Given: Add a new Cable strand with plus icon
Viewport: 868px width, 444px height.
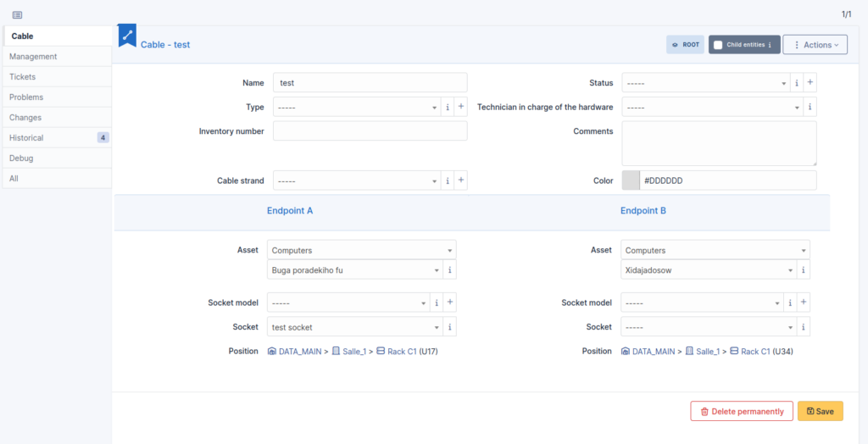Looking at the screenshot, I should click(x=460, y=180).
